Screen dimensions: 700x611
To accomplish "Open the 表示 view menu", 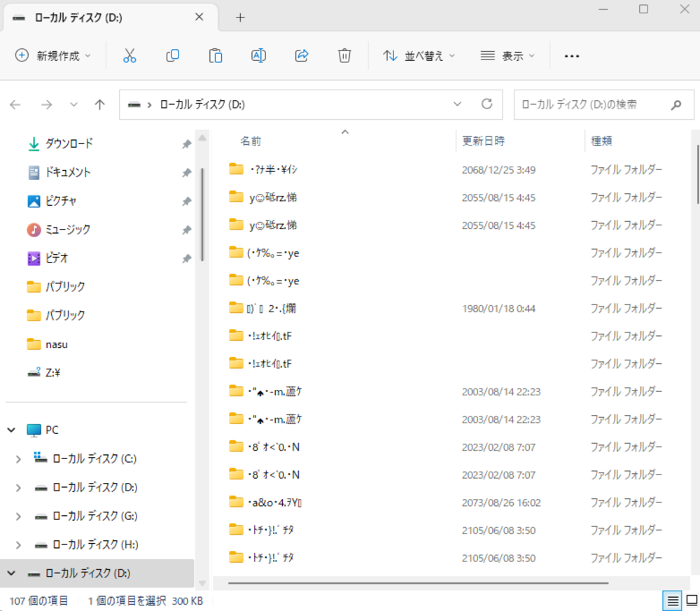I will (507, 56).
